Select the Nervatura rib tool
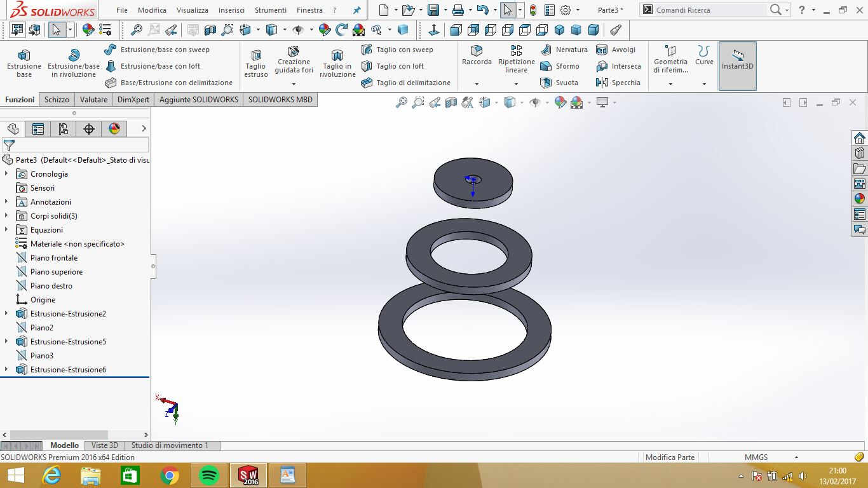This screenshot has width=868, height=488. pos(564,50)
